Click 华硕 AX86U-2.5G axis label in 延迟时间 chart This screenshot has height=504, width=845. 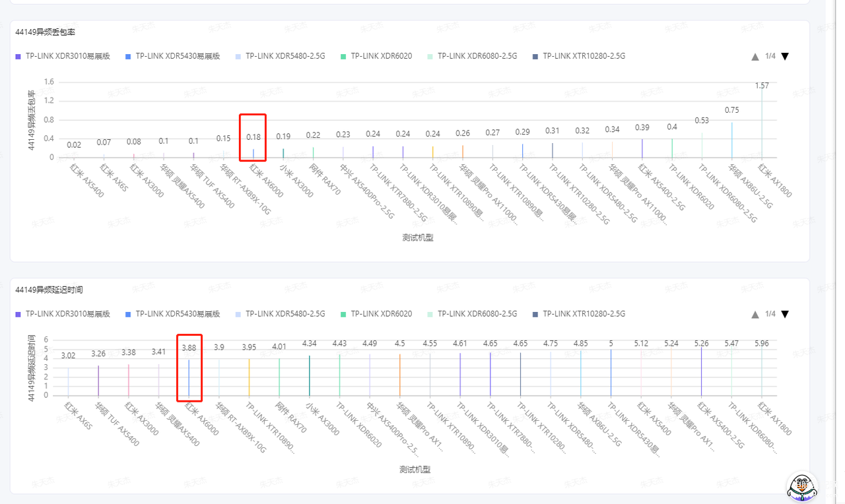599,424
